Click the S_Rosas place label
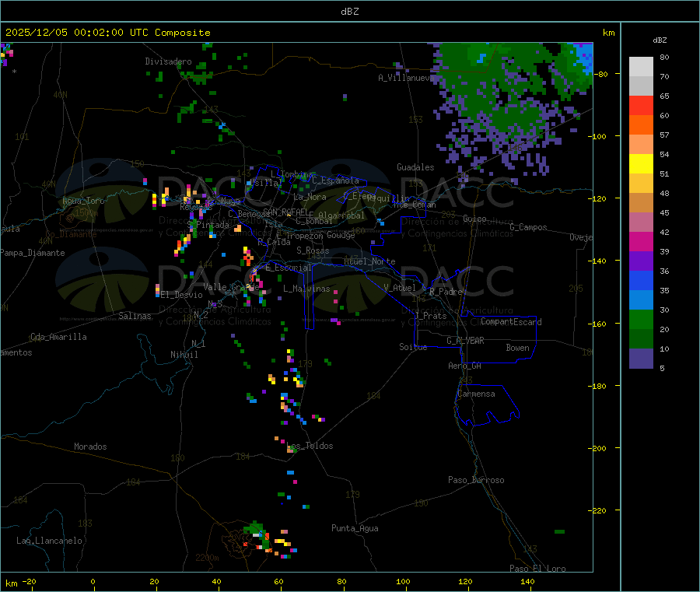The height and width of the screenshot is (592, 700). coord(313,250)
